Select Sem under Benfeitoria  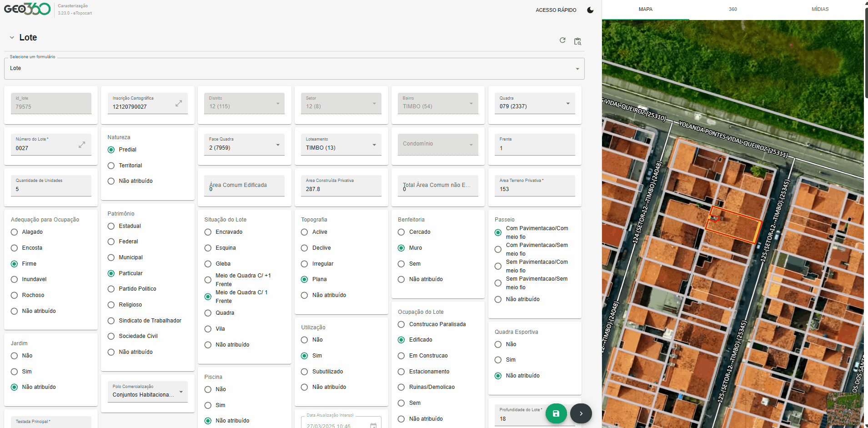coord(401,264)
